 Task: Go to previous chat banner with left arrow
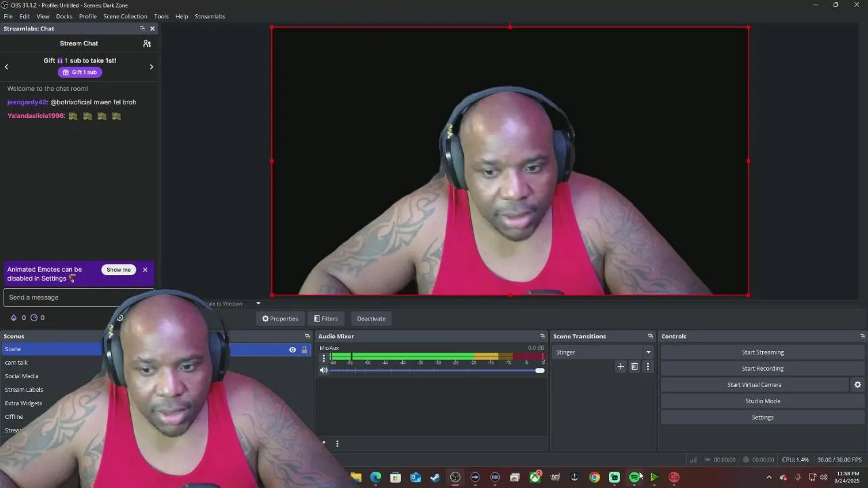[7, 66]
